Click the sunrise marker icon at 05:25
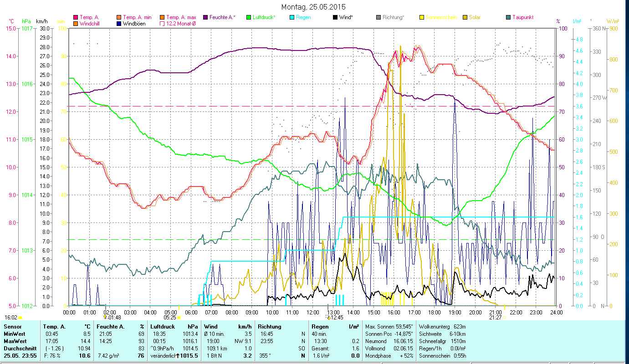 click(179, 317)
